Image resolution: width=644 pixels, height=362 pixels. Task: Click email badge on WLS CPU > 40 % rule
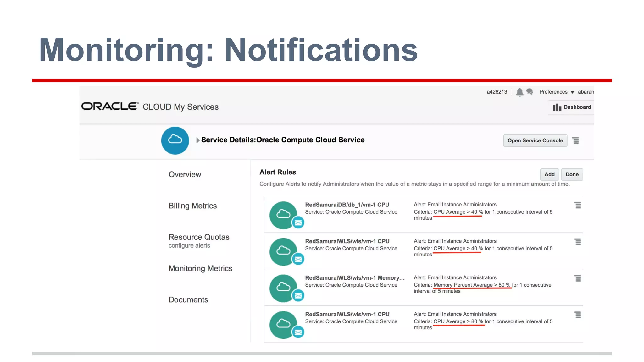click(298, 259)
